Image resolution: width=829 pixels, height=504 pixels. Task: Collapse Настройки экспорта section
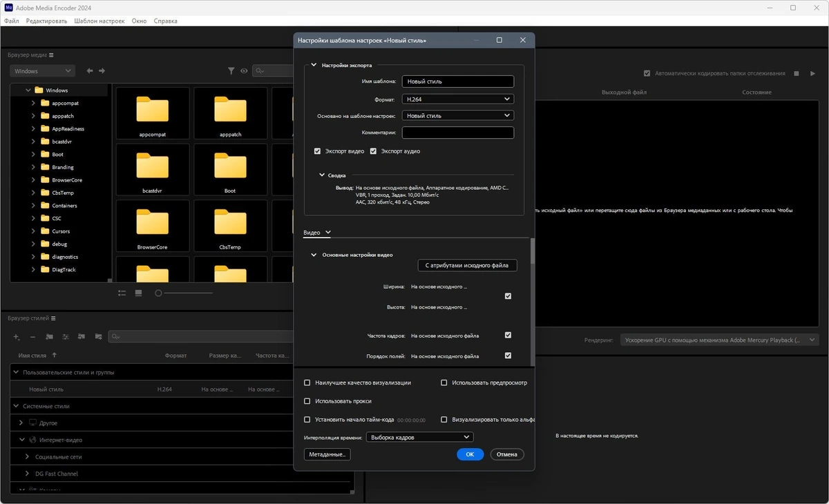pos(314,66)
